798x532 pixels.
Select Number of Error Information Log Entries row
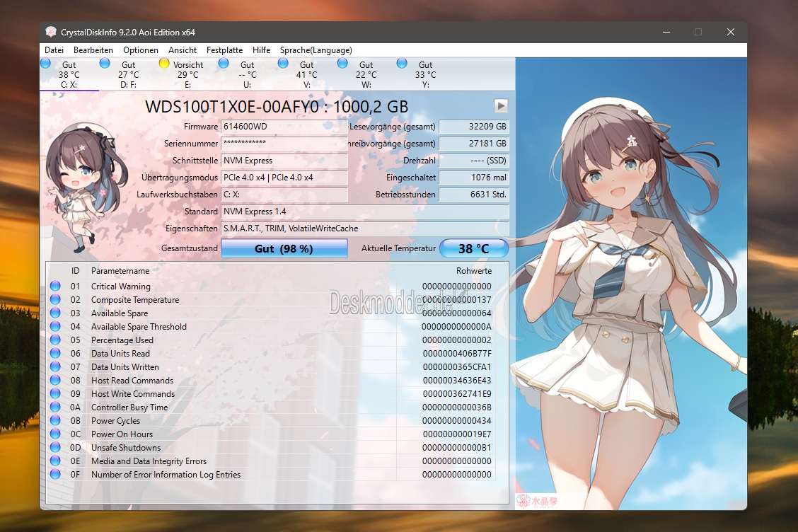272,475
